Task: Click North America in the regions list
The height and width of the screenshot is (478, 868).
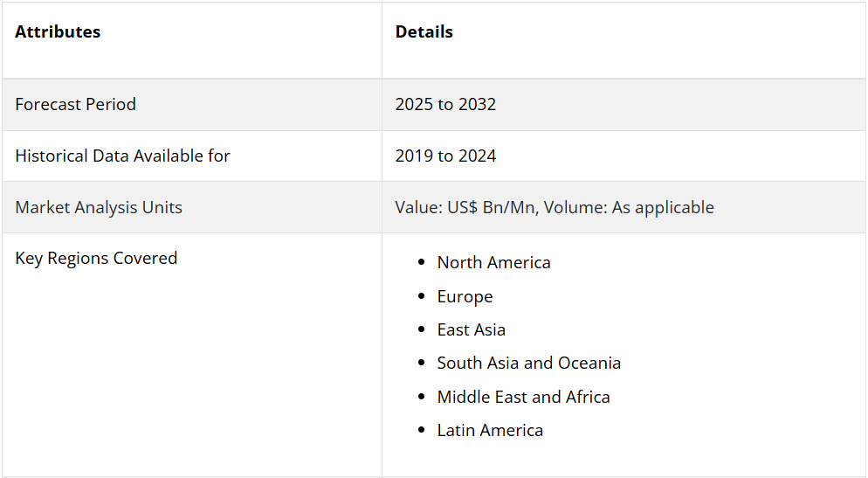Action: [493, 262]
